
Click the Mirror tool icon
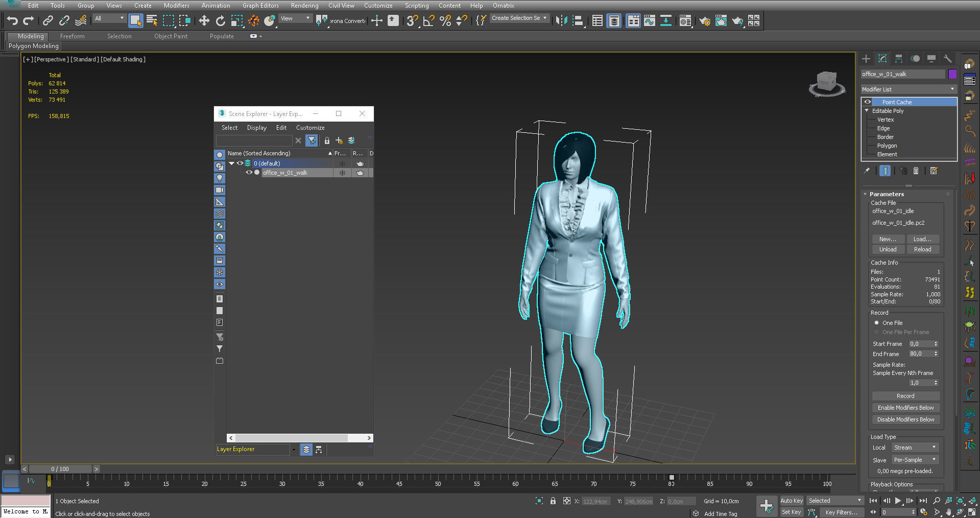tap(561, 20)
